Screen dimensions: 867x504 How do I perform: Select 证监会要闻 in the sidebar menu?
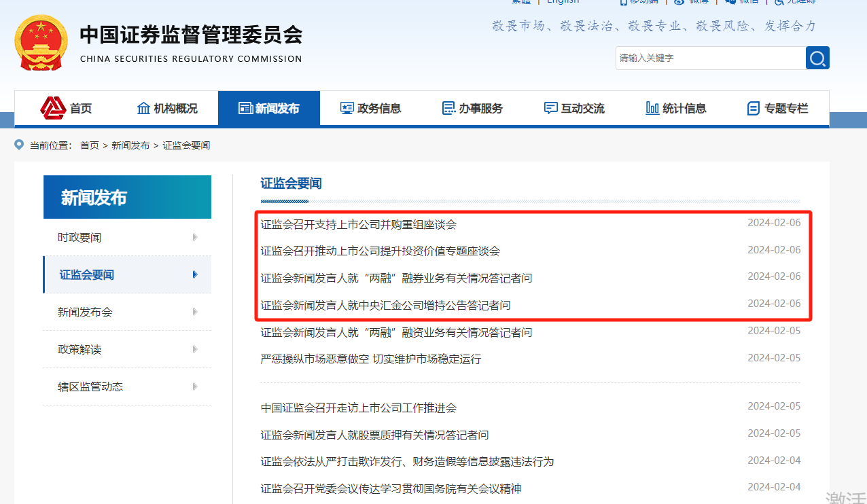point(127,274)
